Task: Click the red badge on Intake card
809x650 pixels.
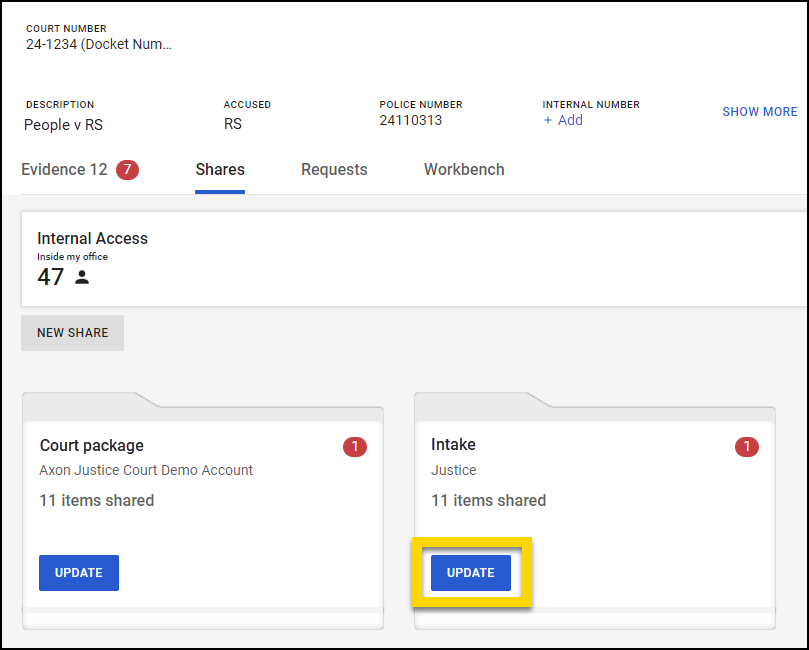Action: tap(747, 447)
